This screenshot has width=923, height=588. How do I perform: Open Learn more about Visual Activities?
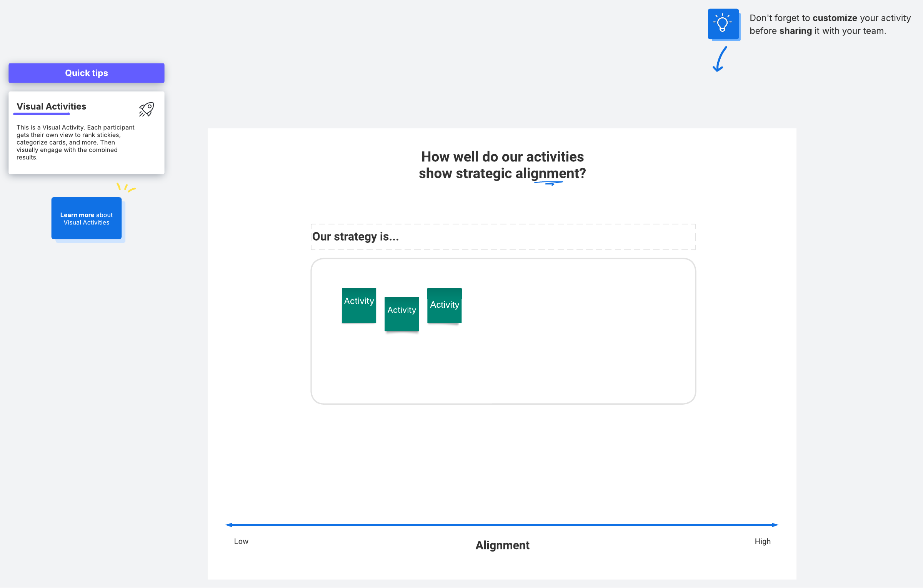(x=87, y=218)
